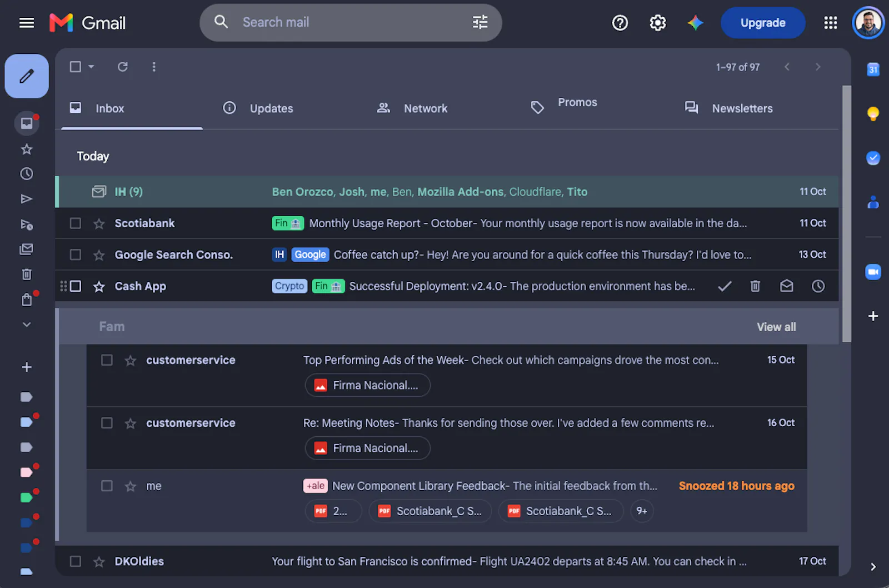Delete the Cash App email

pos(755,286)
